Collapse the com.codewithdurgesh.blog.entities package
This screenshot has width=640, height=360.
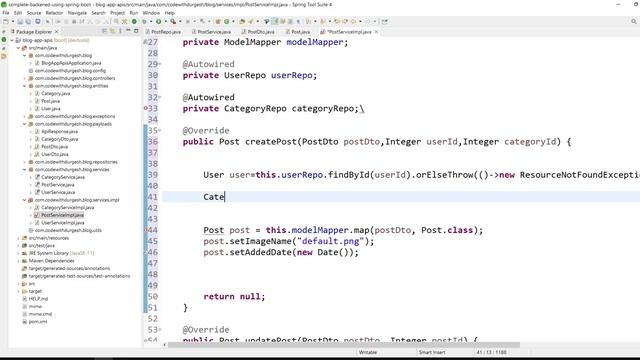pos(24,86)
